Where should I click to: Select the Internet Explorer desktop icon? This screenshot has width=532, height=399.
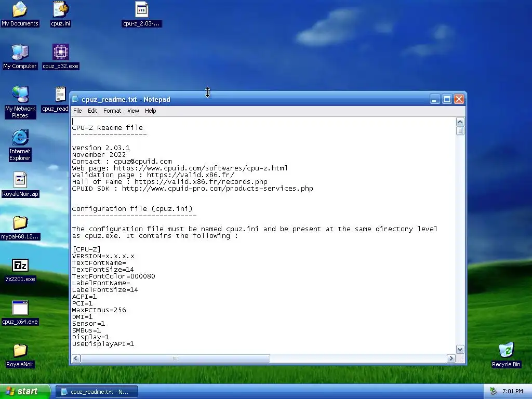click(20, 145)
